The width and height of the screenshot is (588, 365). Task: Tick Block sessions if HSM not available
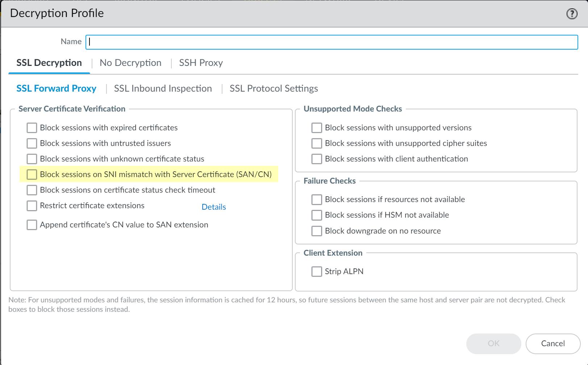[317, 215]
